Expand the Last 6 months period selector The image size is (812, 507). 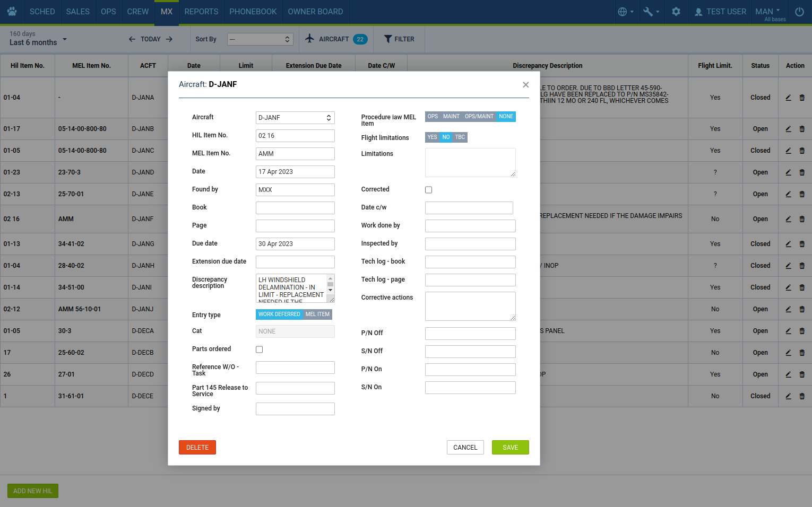click(x=38, y=39)
